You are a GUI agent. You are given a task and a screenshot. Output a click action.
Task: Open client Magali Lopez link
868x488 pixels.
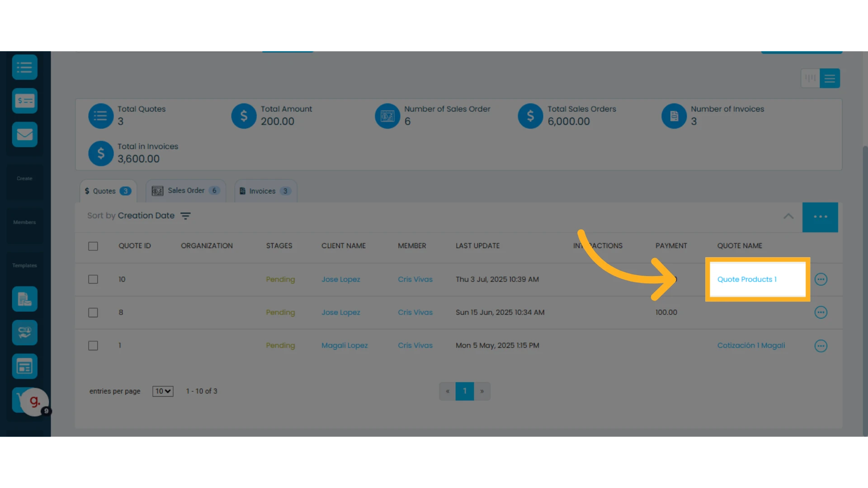click(x=344, y=346)
